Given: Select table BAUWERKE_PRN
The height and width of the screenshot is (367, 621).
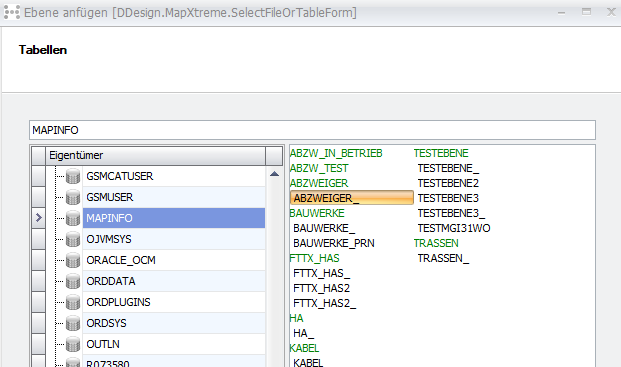Looking at the screenshot, I should click(334, 243).
